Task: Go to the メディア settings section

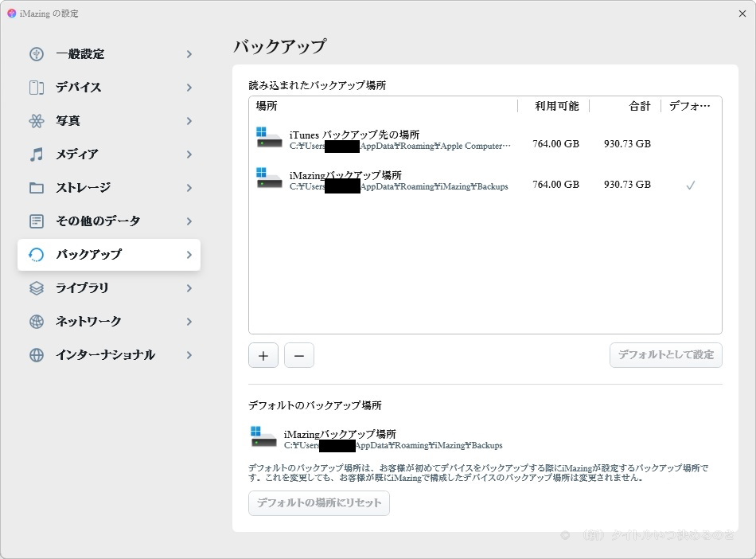Action: (x=109, y=154)
